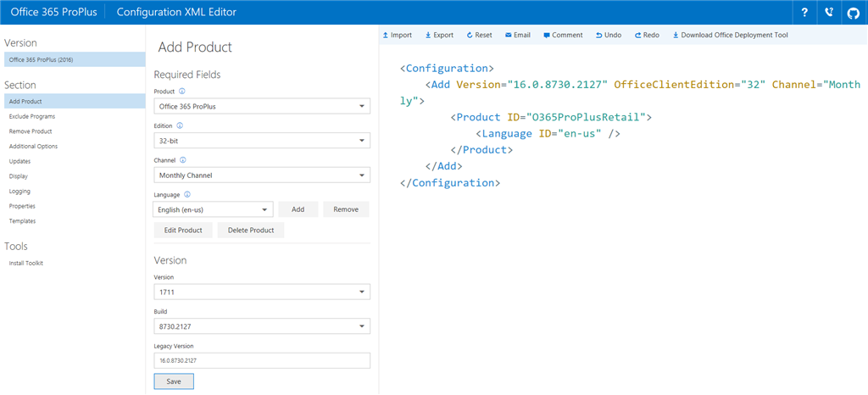
Task: Select Office 365 ProPlus (2016) version
Action: pyautogui.click(x=75, y=59)
